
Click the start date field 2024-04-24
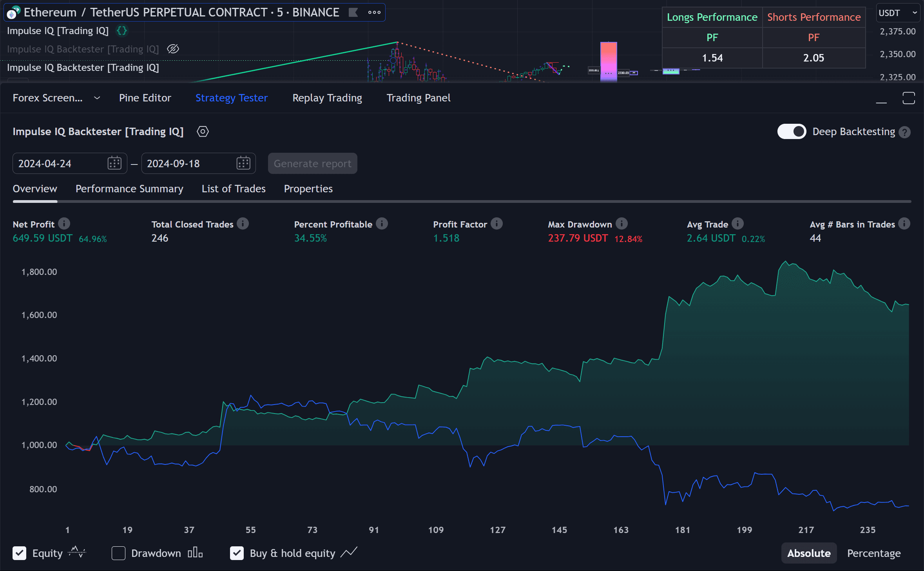pyautogui.click(x=70, y=163)
